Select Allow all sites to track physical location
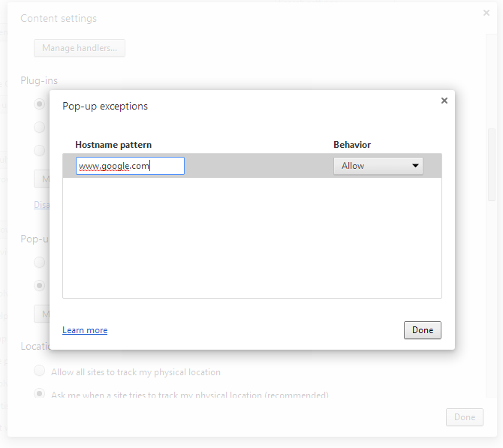Image resolution: width=503 pixels, height=448 pixels. [x=40, y=371]
